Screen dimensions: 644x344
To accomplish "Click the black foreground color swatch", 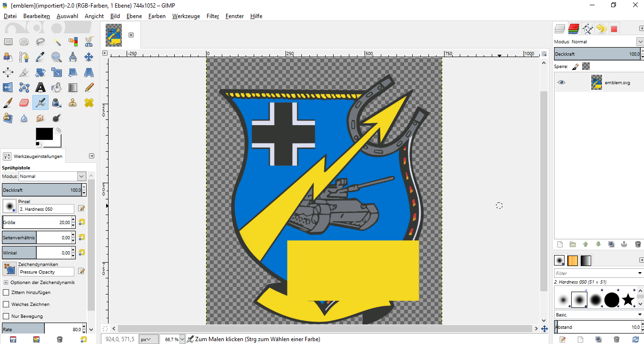I will (x=44, y=134).
